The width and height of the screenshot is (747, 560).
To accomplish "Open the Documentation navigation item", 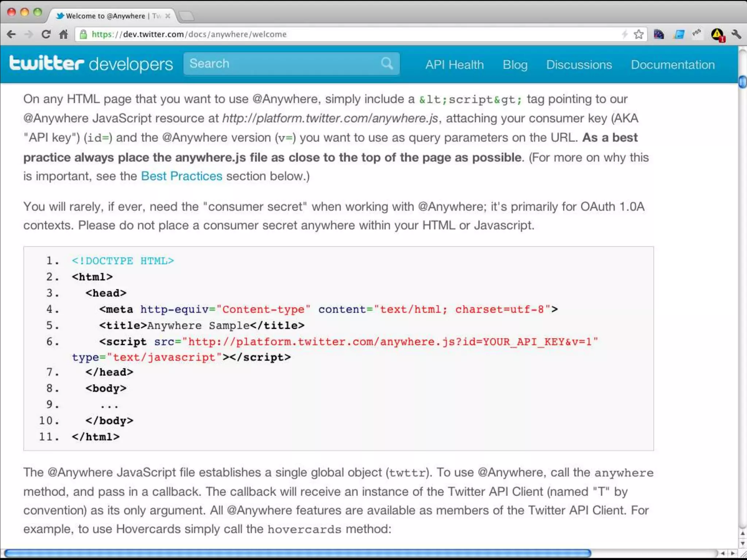I will click(x=673, y=65).
